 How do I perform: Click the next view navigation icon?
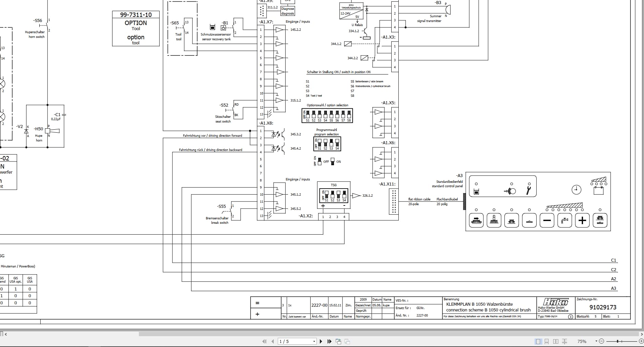click(x=347, y=341)
